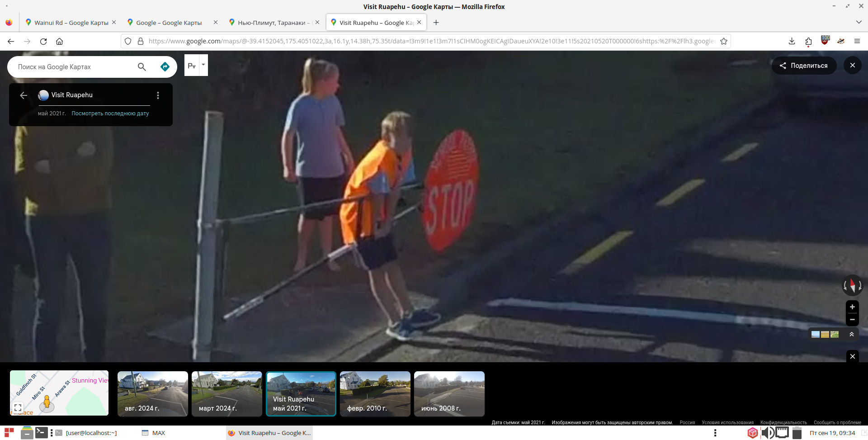The width and height of the screenshot is (868, 440).
Task: Open the battery tray icon
Action: tap(797, 433)
